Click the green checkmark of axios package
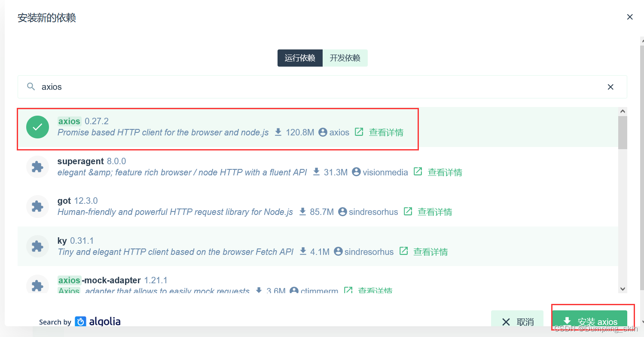The image size is (644, 337). [38, 127]
